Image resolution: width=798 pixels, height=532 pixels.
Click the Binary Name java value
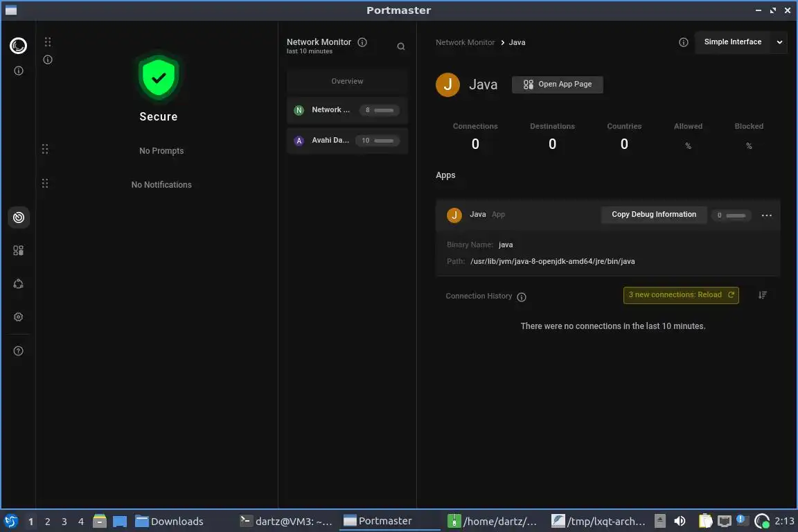point(506,245)
